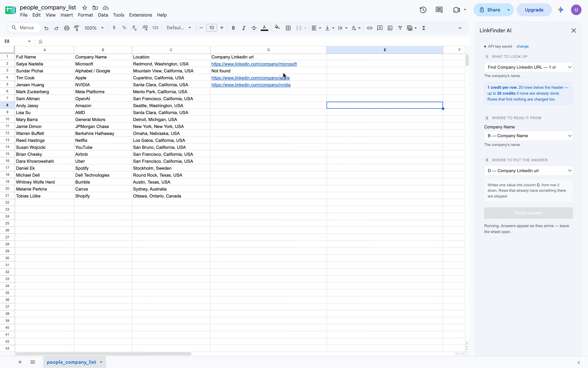Screen dimensions: 588x368
Task: Click the Move to folder icon
Action: (x=95, y=8)
